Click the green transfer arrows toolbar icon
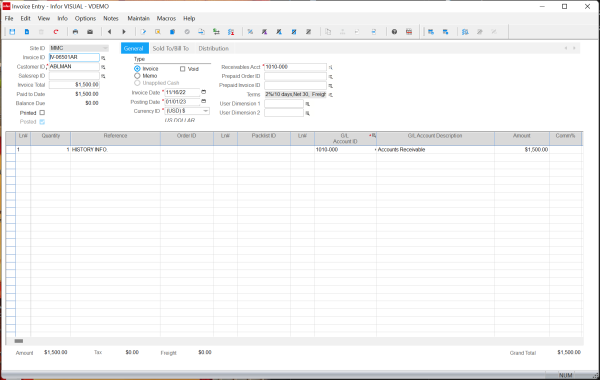Screen dimensions: 600x380 pyautogui.click(x=216, y=32)
